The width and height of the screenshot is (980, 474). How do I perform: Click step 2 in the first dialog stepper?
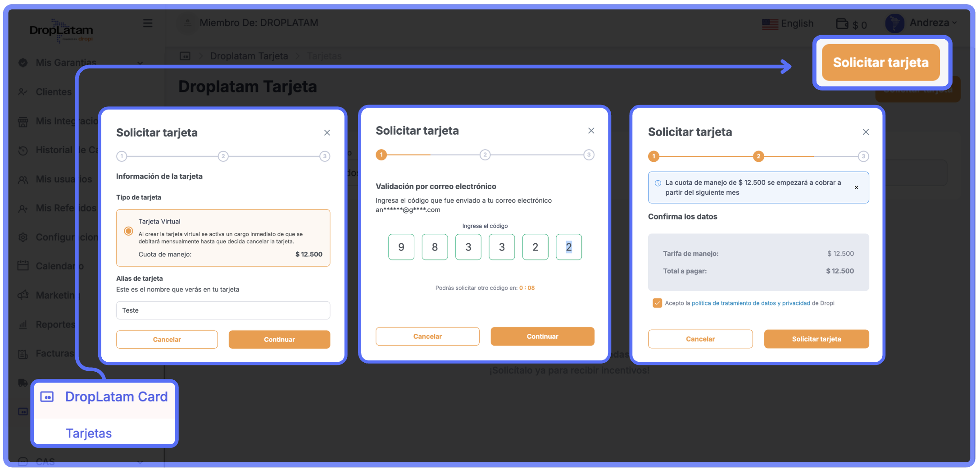(x=223, y=156)
